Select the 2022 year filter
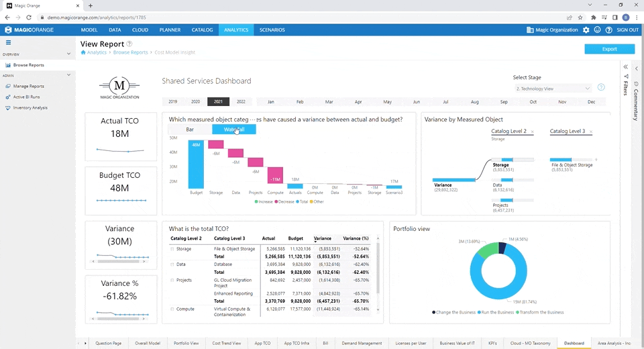This screenshot has height=349, width=644. tap(241, 102)
